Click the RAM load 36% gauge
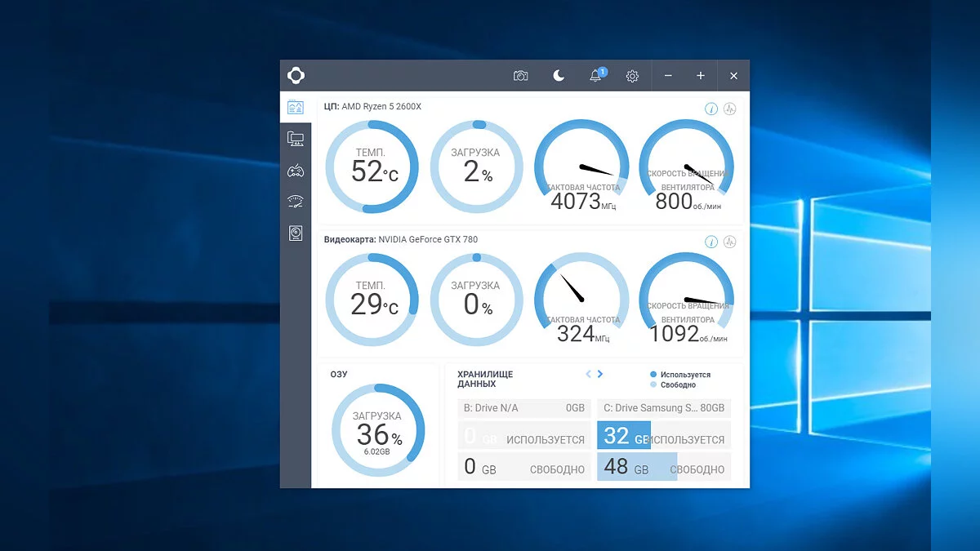The width and height of the screenshot is (980, 551). [378, 430]
